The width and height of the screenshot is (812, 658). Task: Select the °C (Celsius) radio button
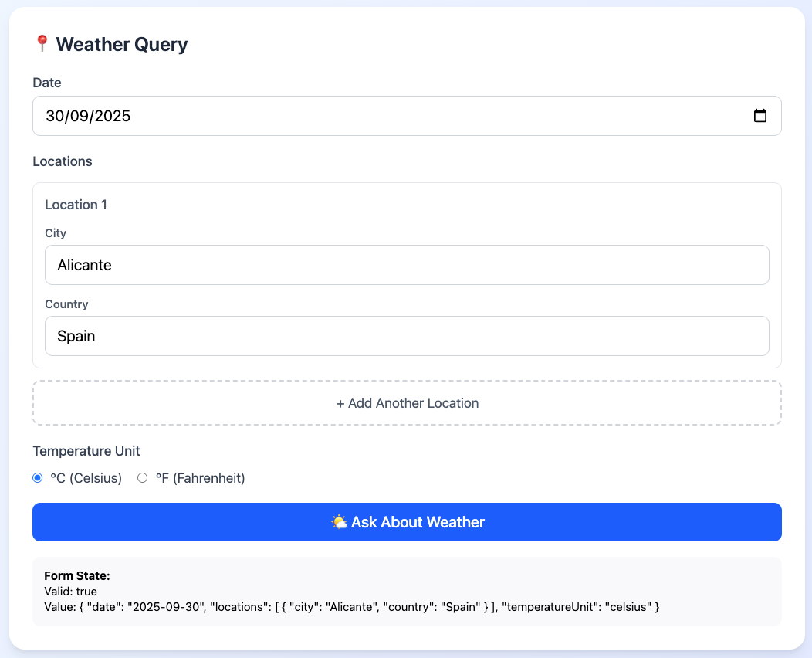click(38, 478)
